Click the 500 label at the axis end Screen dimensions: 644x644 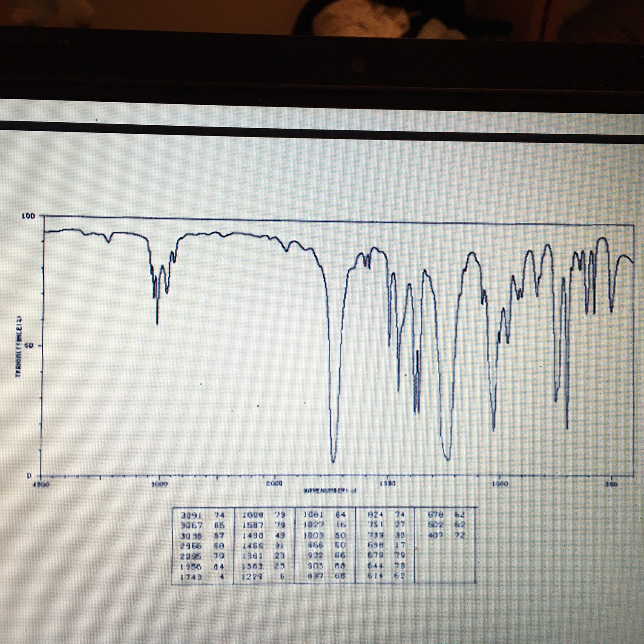(x=612, y=483)
